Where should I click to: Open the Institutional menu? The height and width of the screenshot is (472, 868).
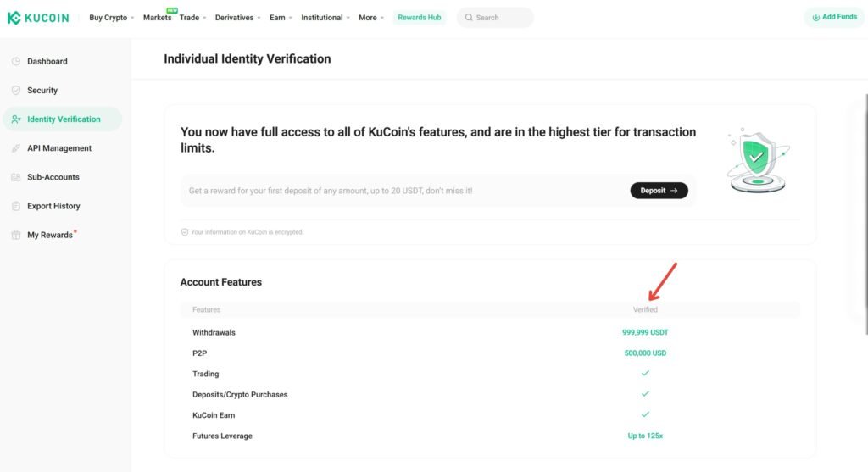tap(325, 18)
